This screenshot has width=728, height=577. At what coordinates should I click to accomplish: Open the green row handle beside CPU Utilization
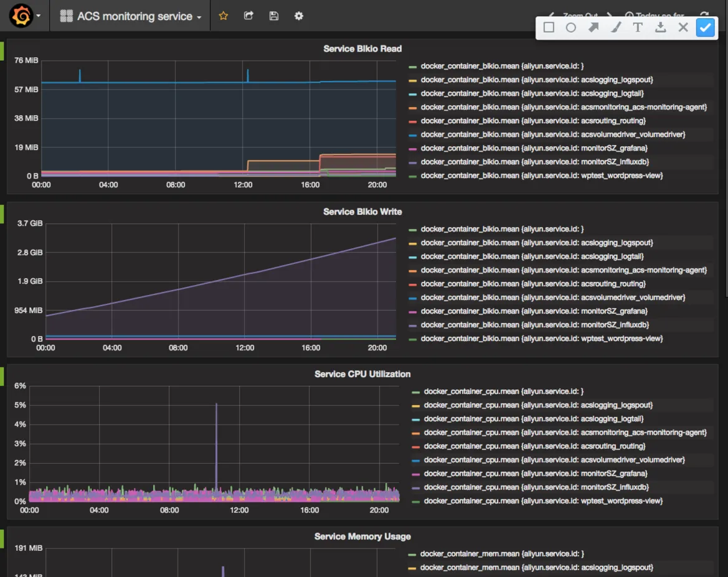pos(2,377)
